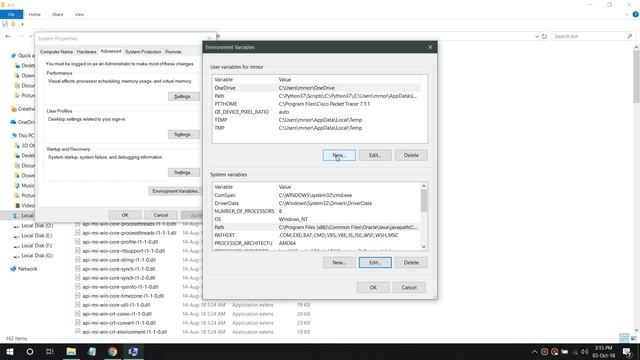
Task: Open address bar history dropdown
Action: pyautogui.click(x=537, y=36)
